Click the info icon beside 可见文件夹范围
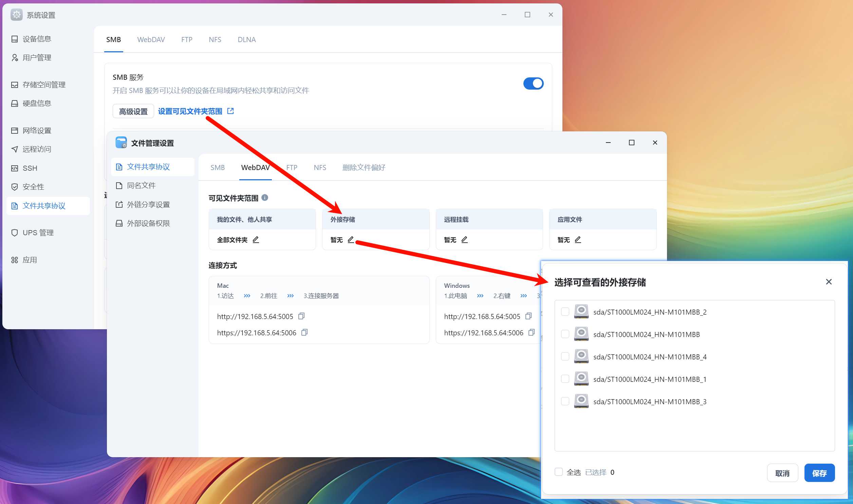 (265, 198)
